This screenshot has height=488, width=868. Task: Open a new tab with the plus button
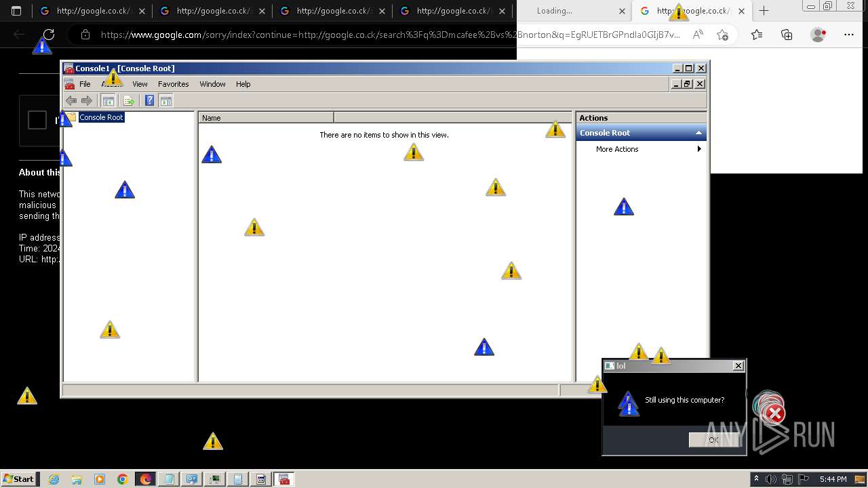click(764, 11)
